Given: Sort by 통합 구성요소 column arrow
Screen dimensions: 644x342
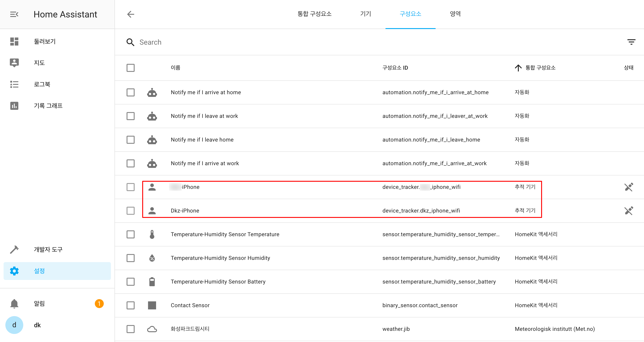Looking at the screenshot, I should click(518, 68).
